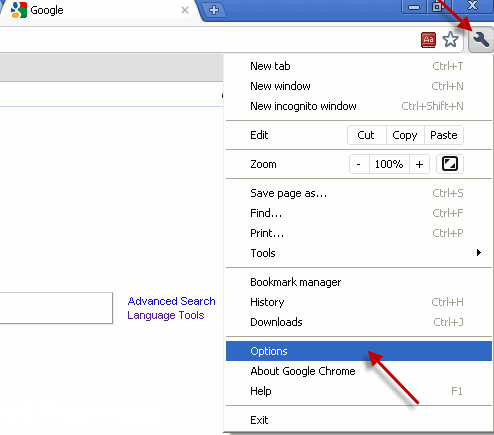The image size is (494, 435).
Task: Open the Language Tools link
Action: 166,315
